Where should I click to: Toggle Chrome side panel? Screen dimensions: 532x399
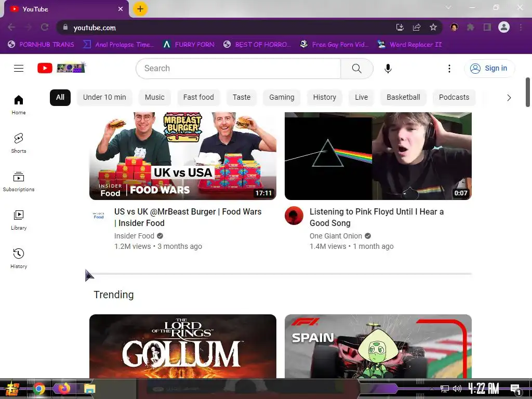pyautogui.click(x=487, y=28)
